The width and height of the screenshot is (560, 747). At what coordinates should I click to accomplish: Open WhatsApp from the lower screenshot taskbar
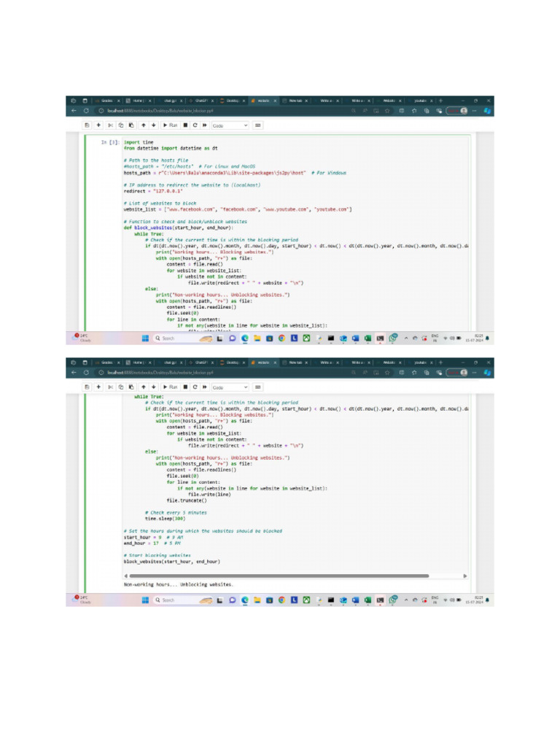click(393, 600)
